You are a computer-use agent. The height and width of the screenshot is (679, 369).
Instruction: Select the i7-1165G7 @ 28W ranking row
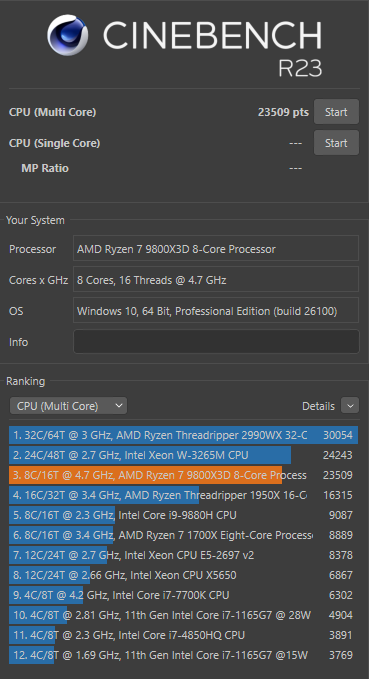point(184,614)
